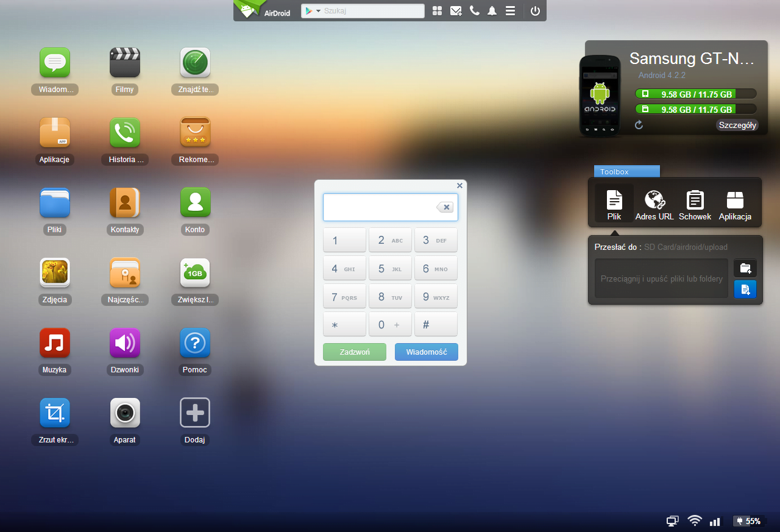Dial digit 4 GHI on keypad
The width and height of the screenshot is (780, 532).
344,268
